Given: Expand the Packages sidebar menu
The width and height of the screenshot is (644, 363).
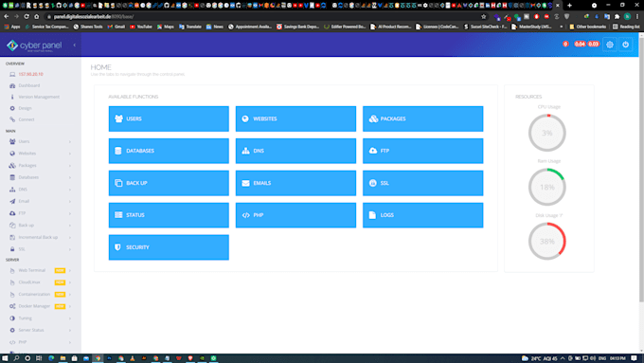Looking at the screenshot, I should (40, 165).
